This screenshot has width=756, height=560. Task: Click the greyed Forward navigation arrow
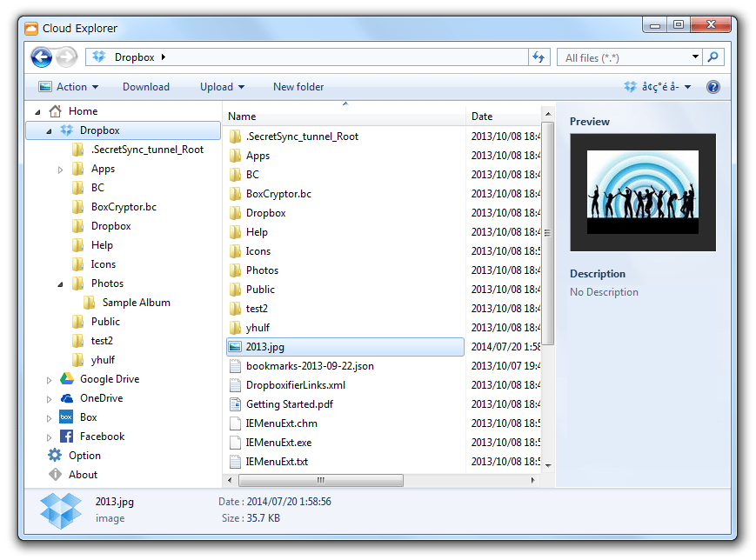[x=66, y=57]
